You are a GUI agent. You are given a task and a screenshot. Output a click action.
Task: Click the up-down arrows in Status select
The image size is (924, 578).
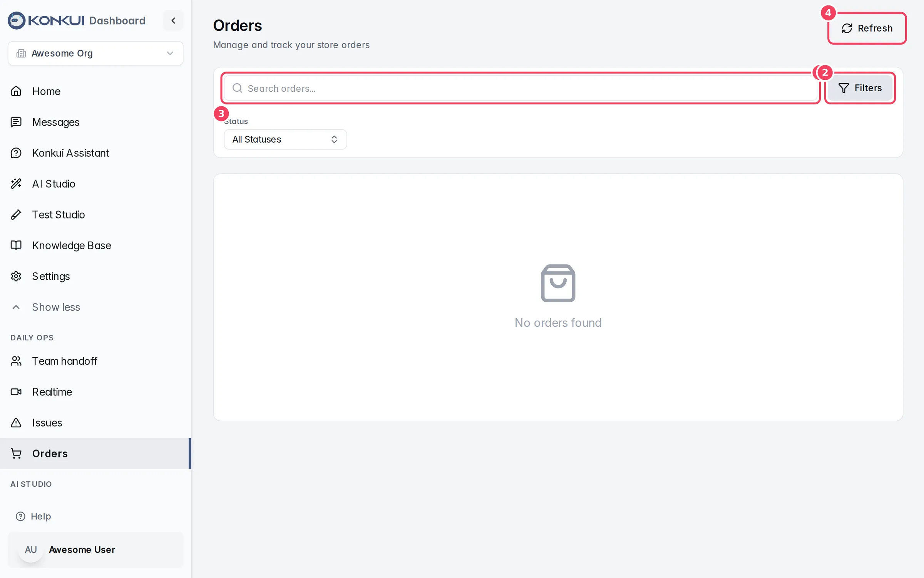tap(334, 139)
